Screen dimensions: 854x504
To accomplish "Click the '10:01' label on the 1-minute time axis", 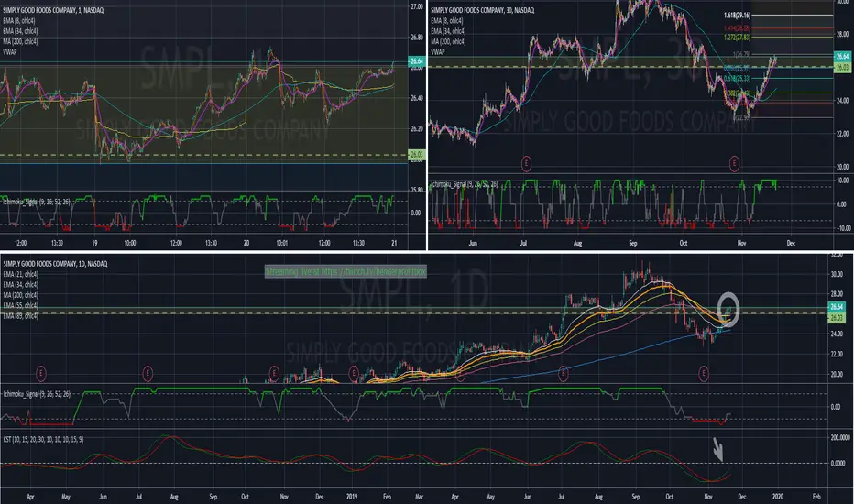I will (281, 243).
